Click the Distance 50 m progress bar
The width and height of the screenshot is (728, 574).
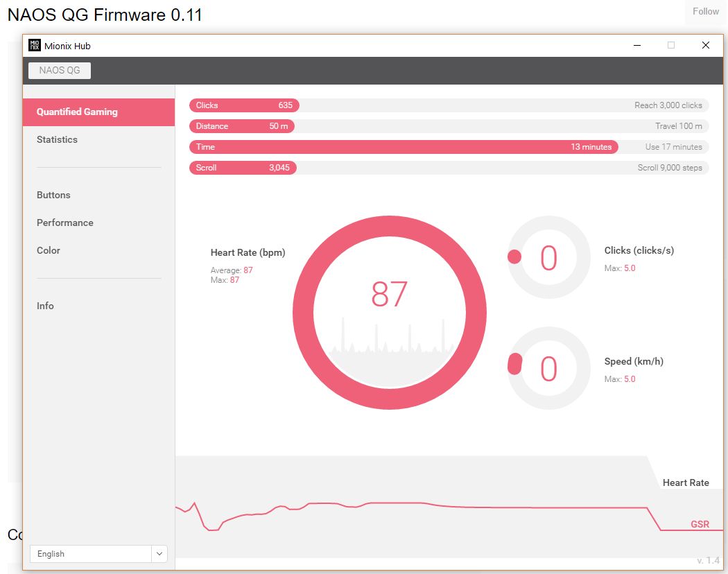click(242, 126)
